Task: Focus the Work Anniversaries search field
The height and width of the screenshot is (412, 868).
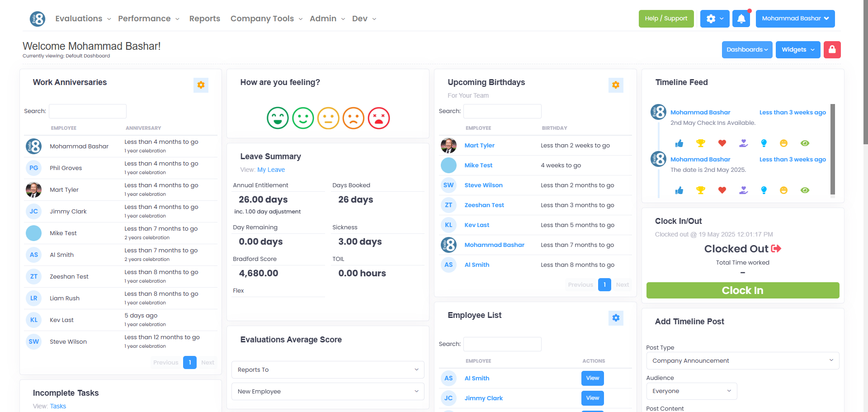Action: point(88,111)
